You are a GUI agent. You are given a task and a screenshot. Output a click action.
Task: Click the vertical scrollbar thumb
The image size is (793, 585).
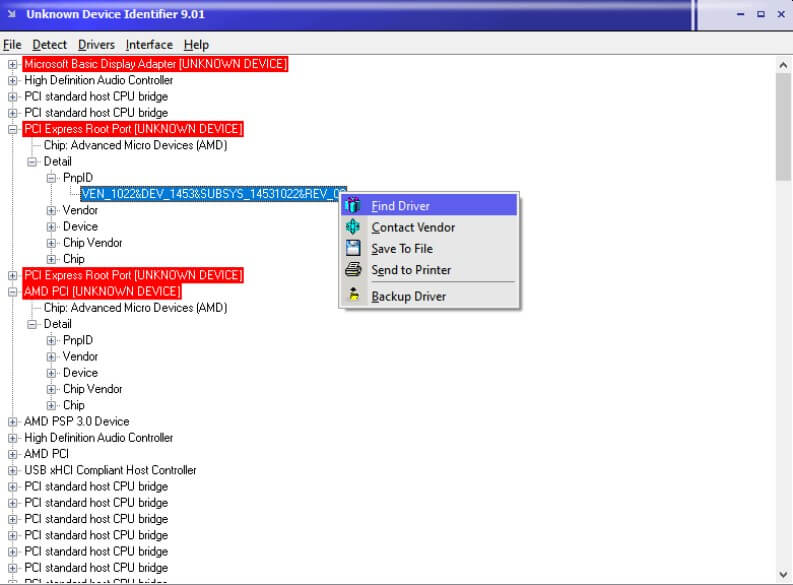point(783,127)
